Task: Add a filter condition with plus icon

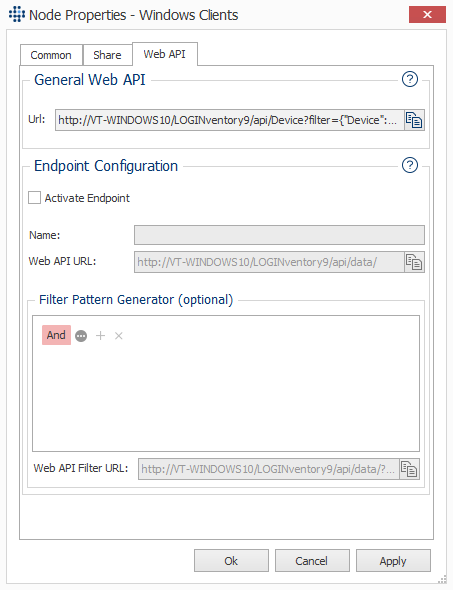Action: [x=100, y=336]
